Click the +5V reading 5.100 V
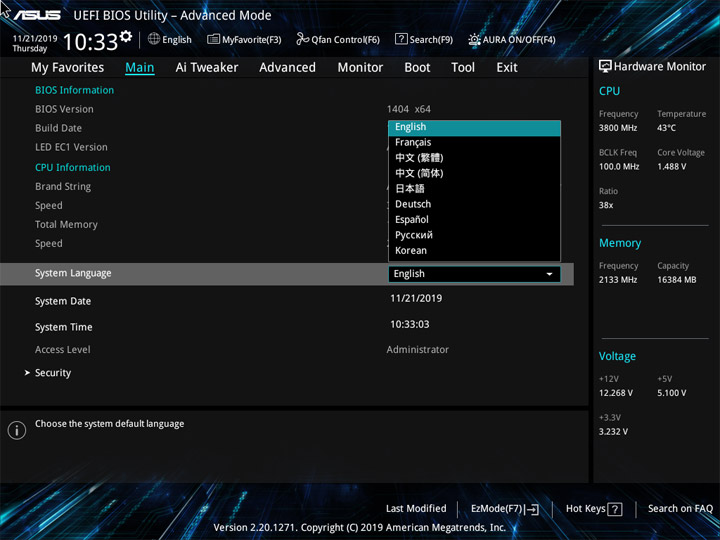Image resolution: width=720 pixels, height=540 pixels. [x=671, y=393]
